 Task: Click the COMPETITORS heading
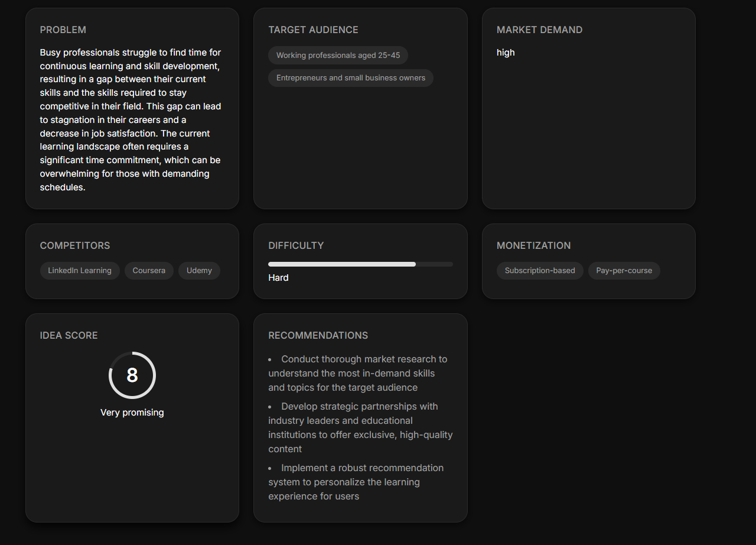click(x=75, y=245)
